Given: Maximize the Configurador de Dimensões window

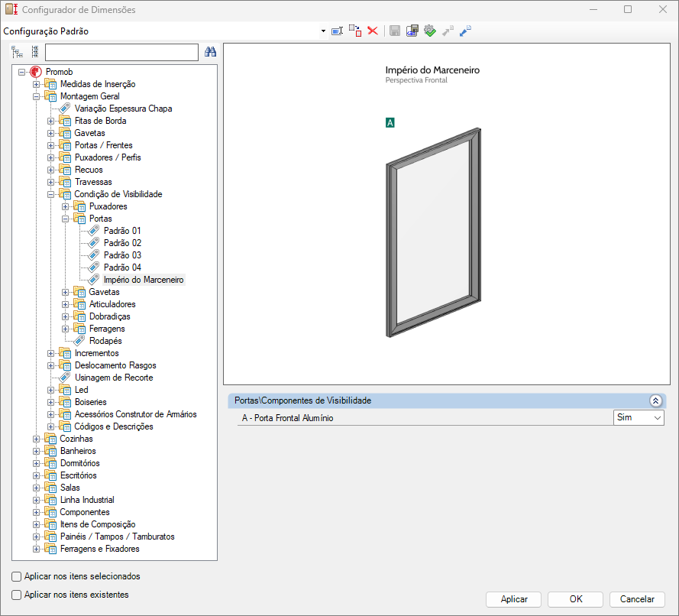Looking at the screenshot, I should click(x=628, y=9).
